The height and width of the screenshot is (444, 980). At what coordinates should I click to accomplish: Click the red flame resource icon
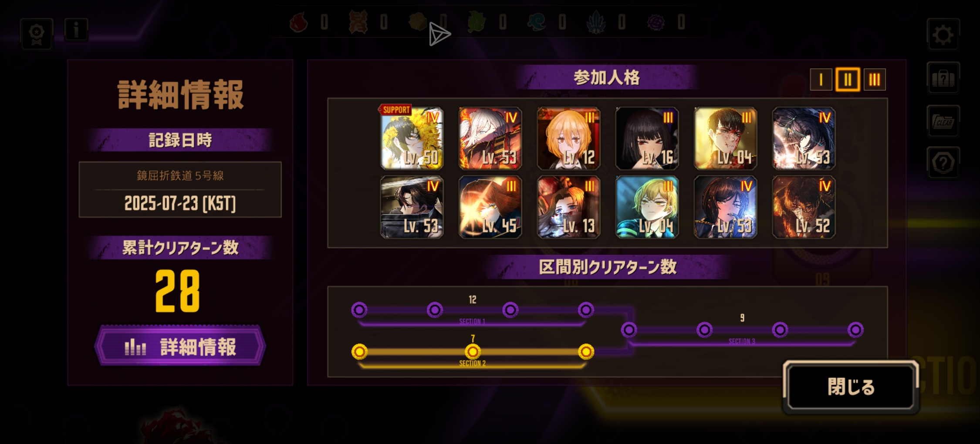[x=299, y=22]
